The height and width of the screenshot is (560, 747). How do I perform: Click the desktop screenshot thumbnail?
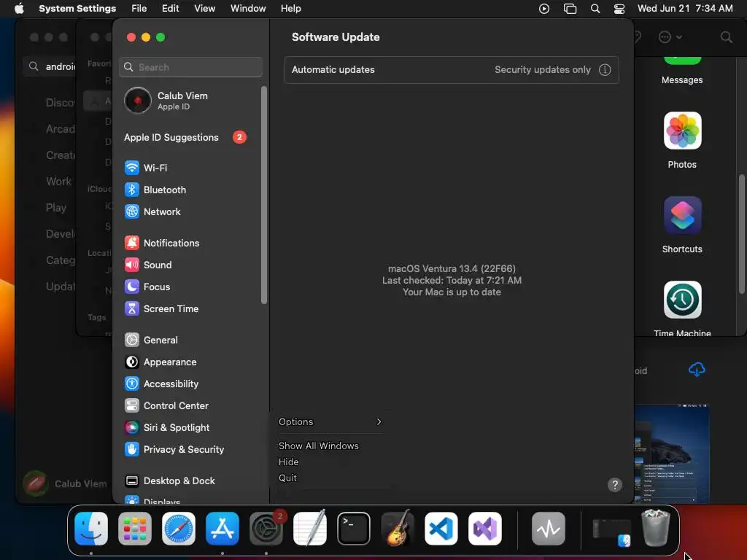[x=672, y=454]
